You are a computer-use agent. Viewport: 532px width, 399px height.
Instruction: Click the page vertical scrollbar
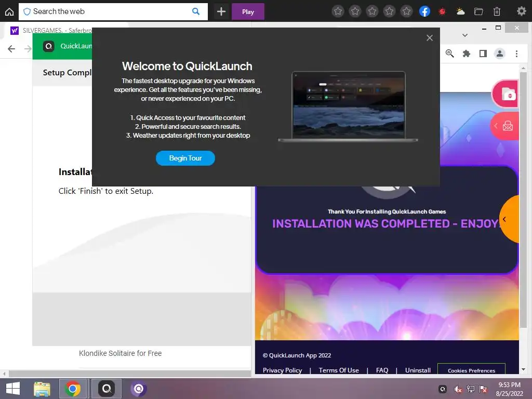[x=524, y=200]
